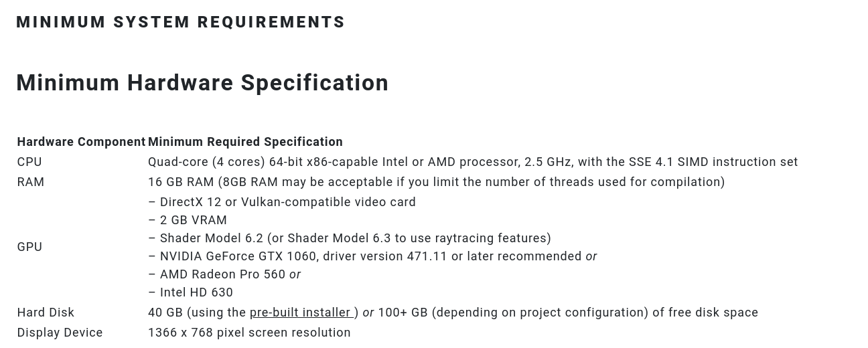
Task: Click the NVIDIA GeForce GTX 1060 line
Action: pyautogui.click(x=372, y=256)
